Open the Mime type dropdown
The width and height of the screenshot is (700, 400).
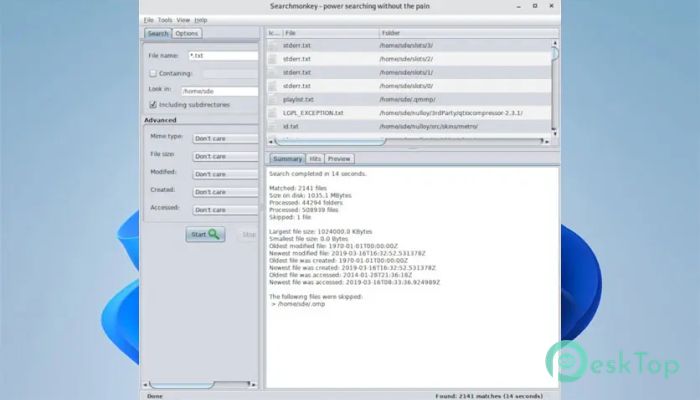tap(225, 139)
